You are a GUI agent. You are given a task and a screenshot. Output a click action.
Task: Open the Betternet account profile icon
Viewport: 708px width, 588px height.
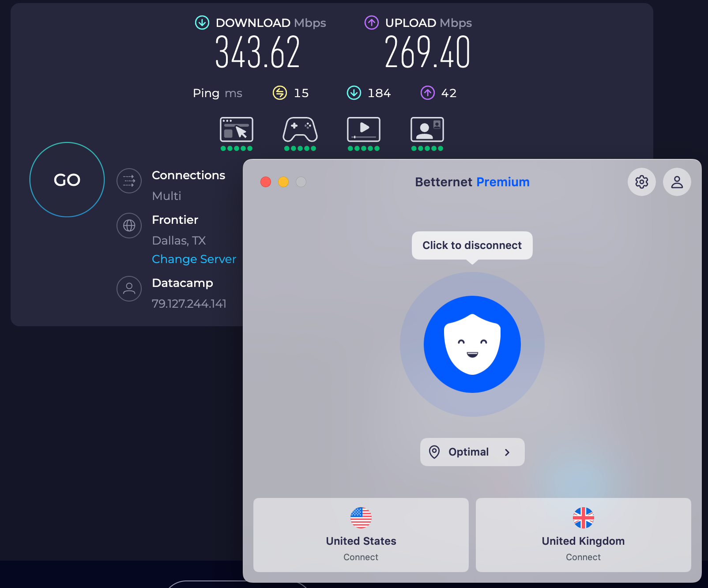(x=677, y=182)
